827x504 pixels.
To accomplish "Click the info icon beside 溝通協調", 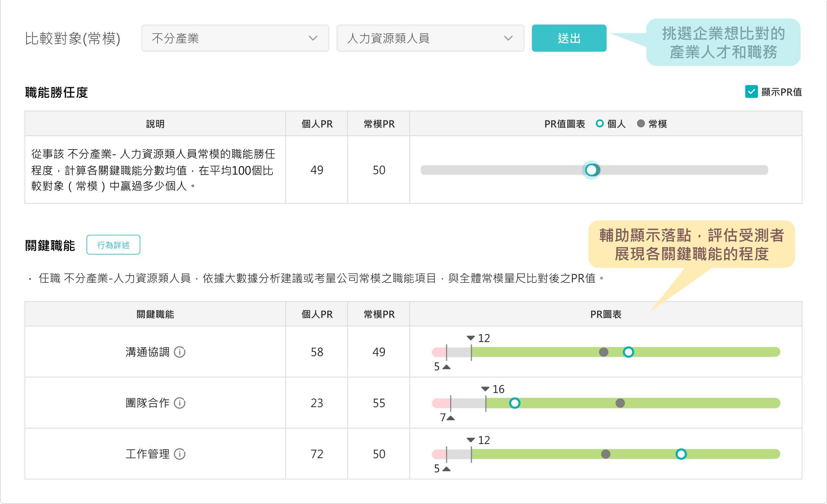I will (180, 352).
